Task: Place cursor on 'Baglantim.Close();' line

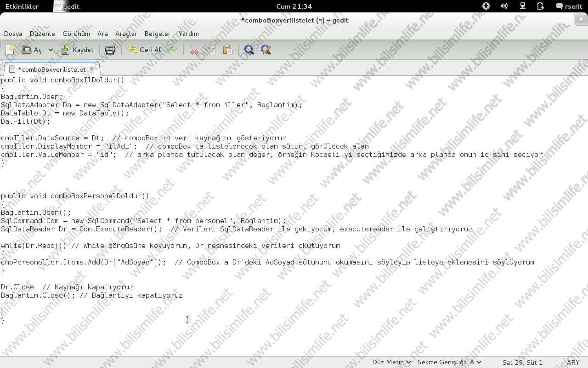Action: tap(92, 295)
